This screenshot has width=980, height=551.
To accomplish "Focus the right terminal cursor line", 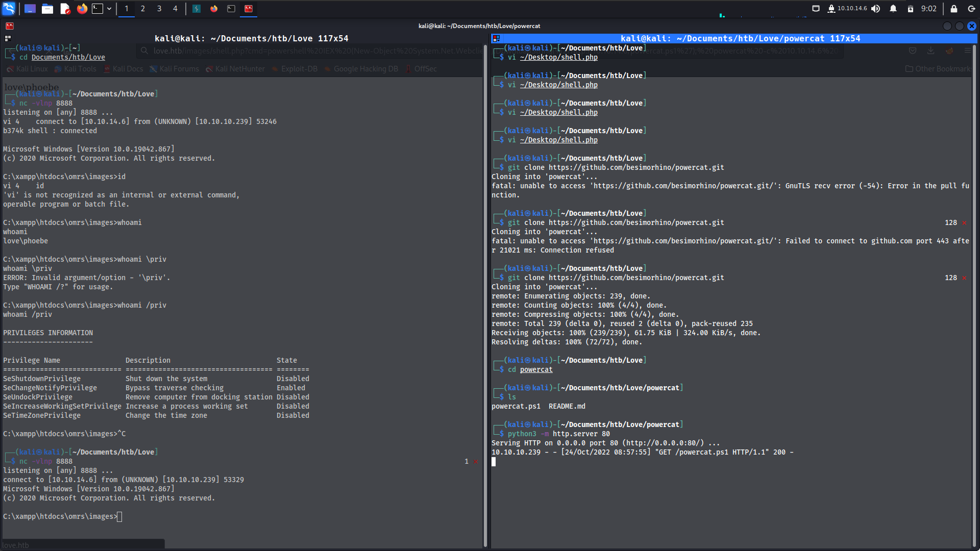I will (494, 462).
